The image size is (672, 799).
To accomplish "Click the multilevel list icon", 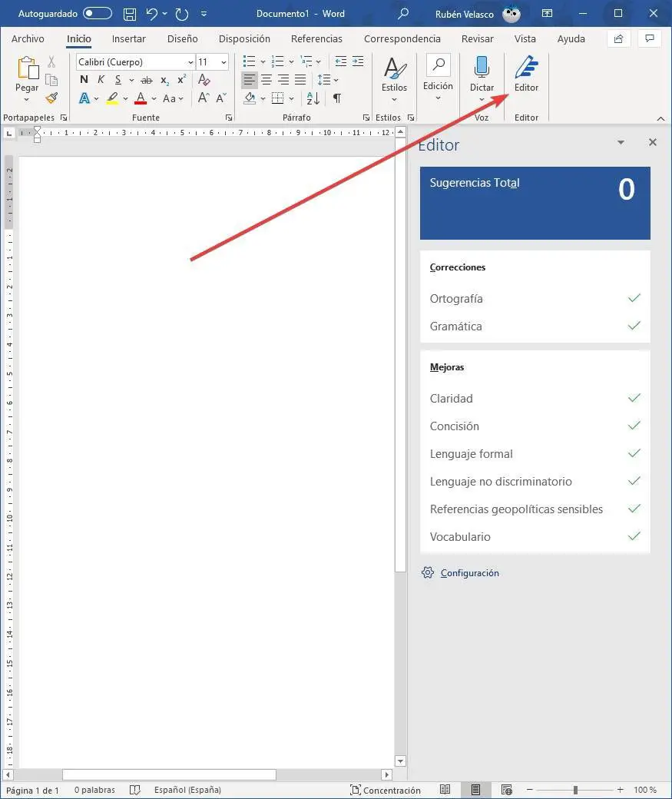I will tap(306, 61).
